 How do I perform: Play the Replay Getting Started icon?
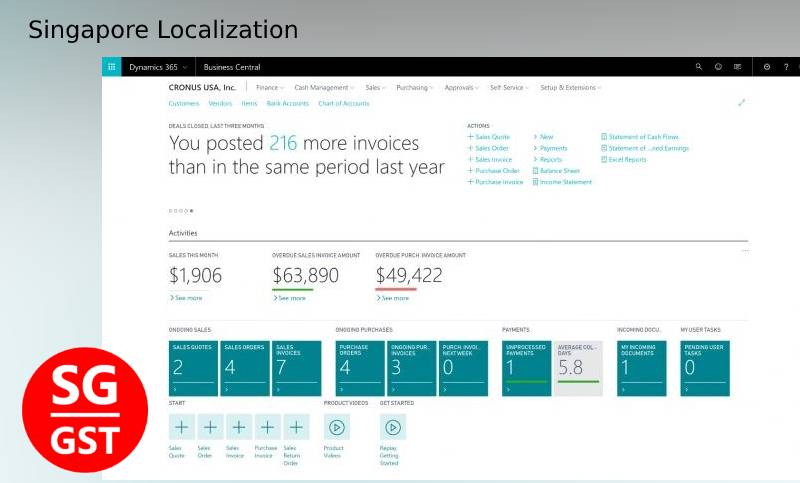393,427
